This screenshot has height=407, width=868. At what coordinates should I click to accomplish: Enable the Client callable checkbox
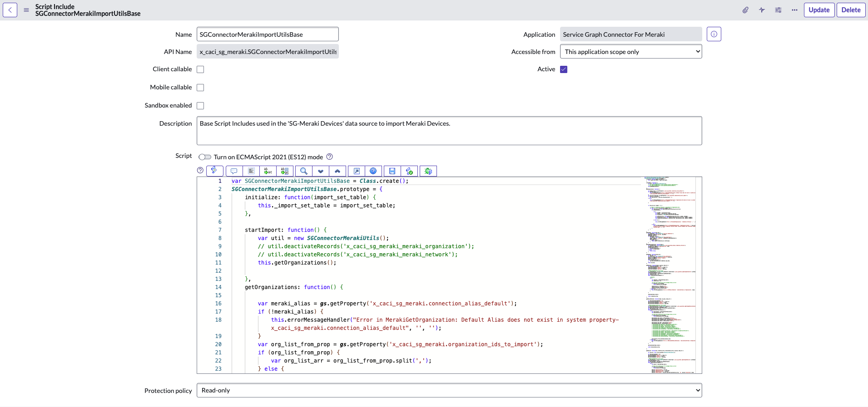click(x=200, y=69)
